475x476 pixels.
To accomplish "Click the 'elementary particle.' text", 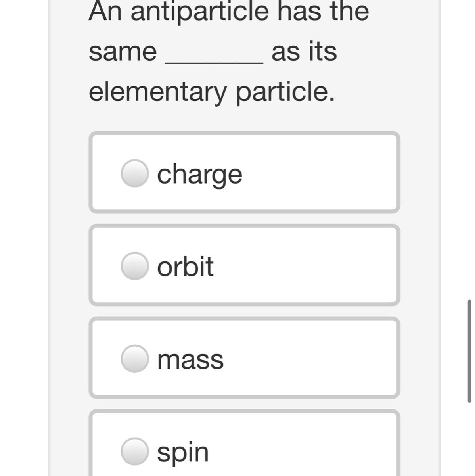I will (212, 92).
